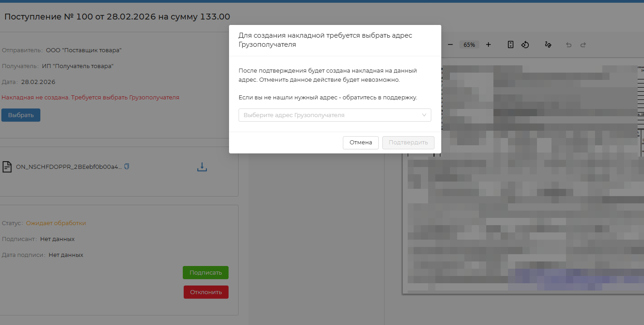Zoom in the document preview with plus
The width and height of the screenshot is (644, 325).
(x=488, y=44)
